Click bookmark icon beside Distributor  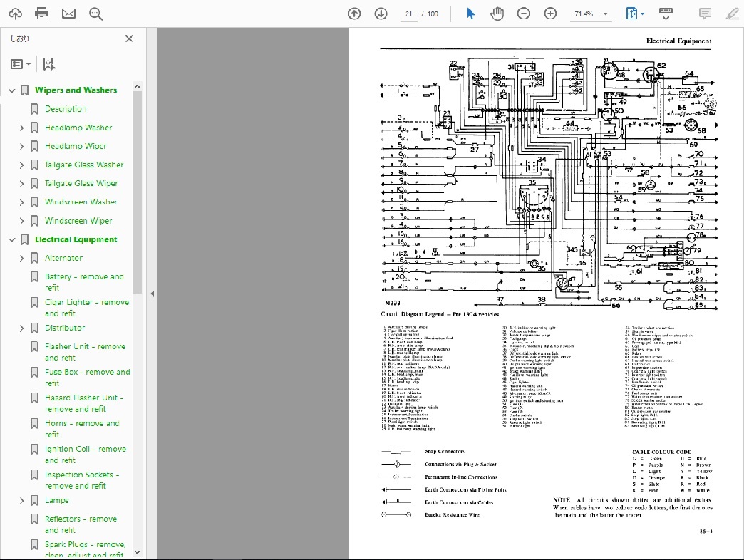34,328
